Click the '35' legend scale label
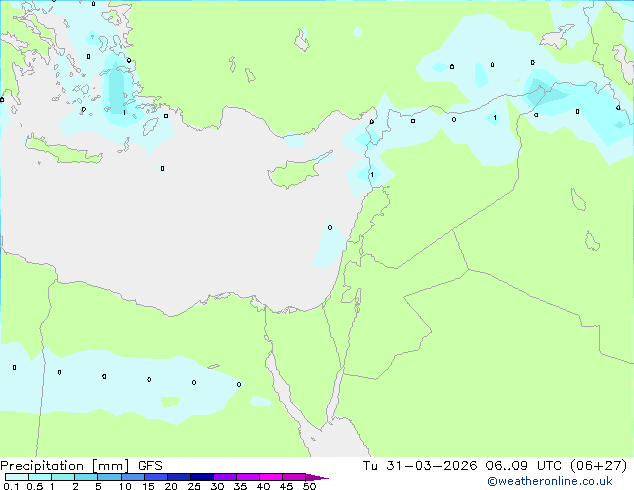The width and height of the screenshot is (634, 490). 240,486
